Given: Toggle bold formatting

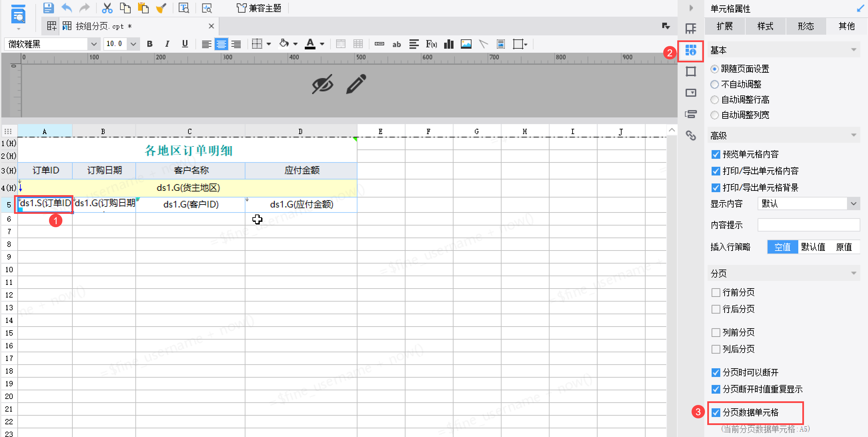Looking at the screenshot, I should (x=150, y=44).
